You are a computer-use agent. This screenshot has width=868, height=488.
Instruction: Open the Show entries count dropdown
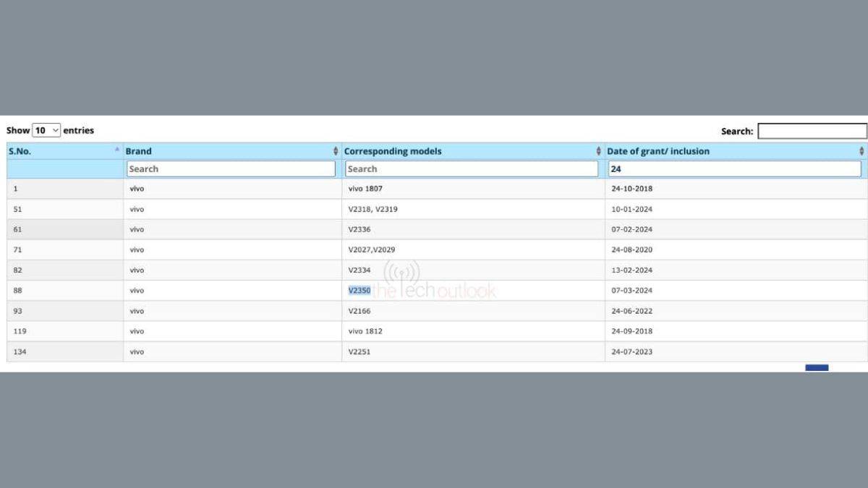(46, 130)
